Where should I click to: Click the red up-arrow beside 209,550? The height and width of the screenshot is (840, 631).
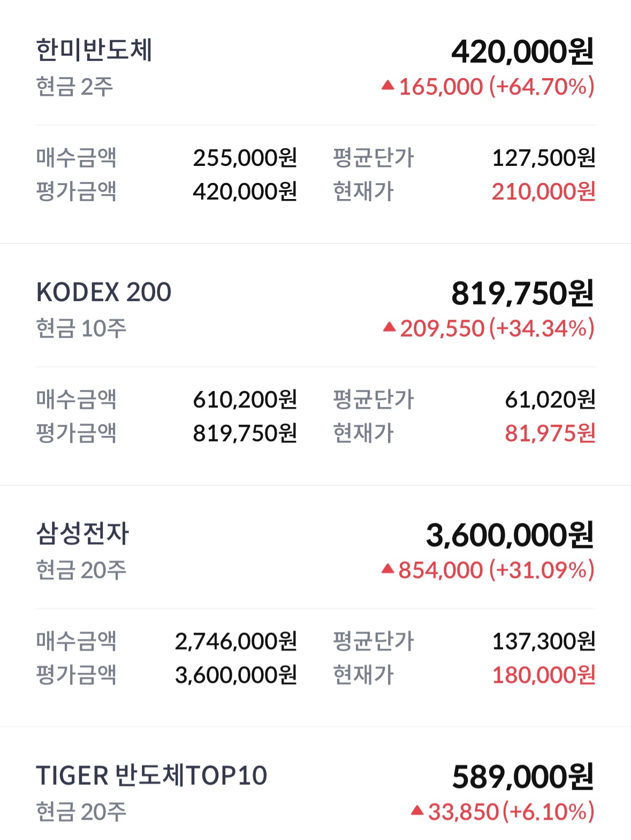tap(389, 327)
